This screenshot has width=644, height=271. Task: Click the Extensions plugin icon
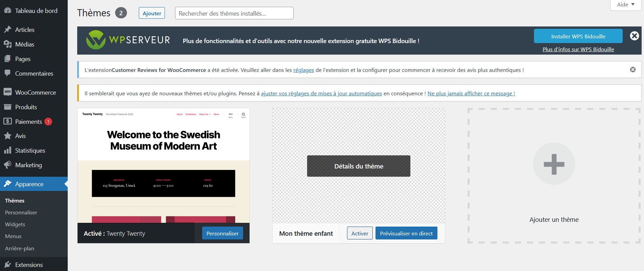coord(8,265)
